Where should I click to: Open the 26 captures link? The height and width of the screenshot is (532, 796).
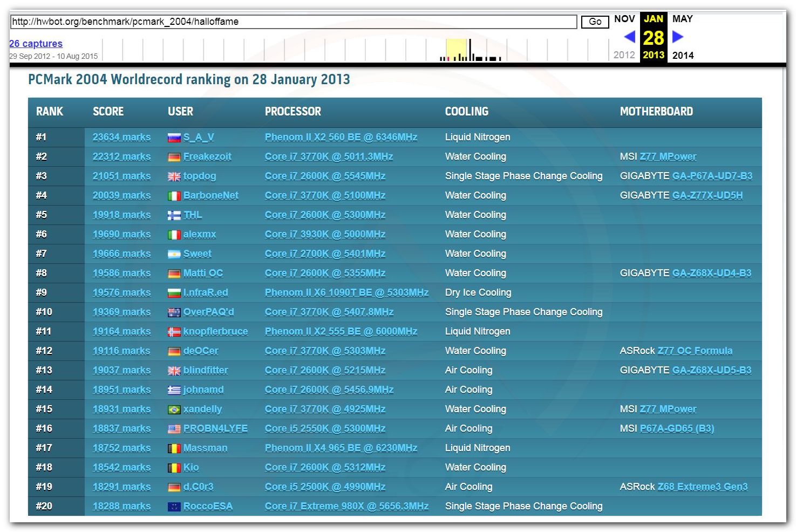coord(36,44)
